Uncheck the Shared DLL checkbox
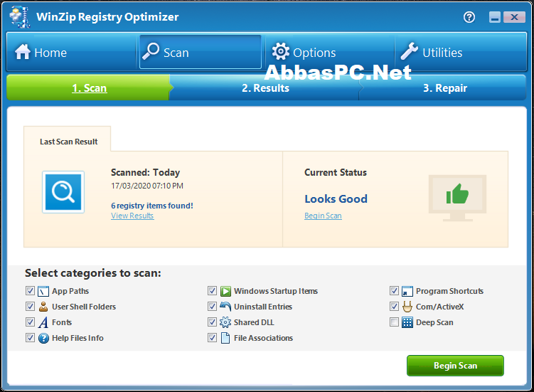The image size is (534, 392). point(212,322)
